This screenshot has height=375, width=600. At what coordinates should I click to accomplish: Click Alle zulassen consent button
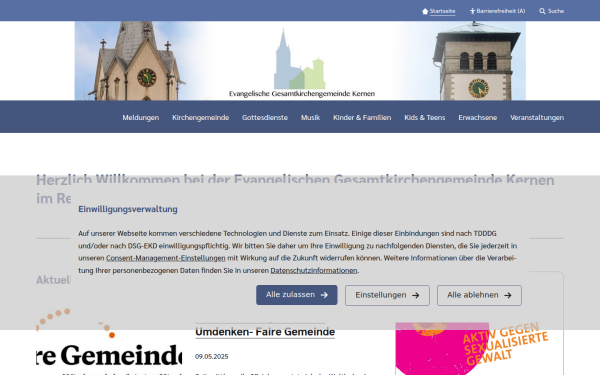click(x=297, y=295)
